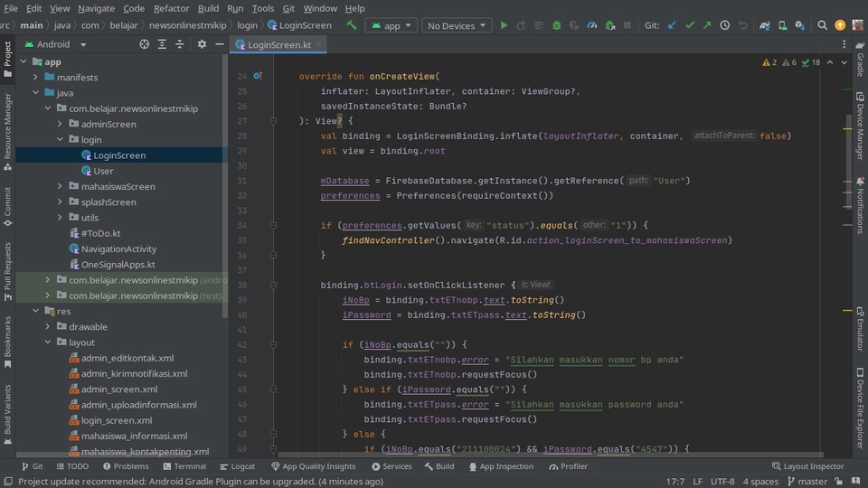Open the No Devices dropdown
Viewport: 868px width, 488px height.
coord(456,25)
